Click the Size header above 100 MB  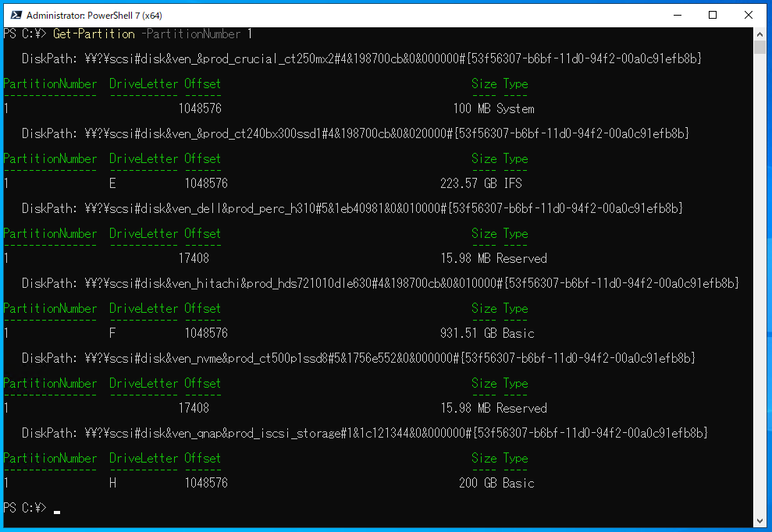tap(483, 83)
